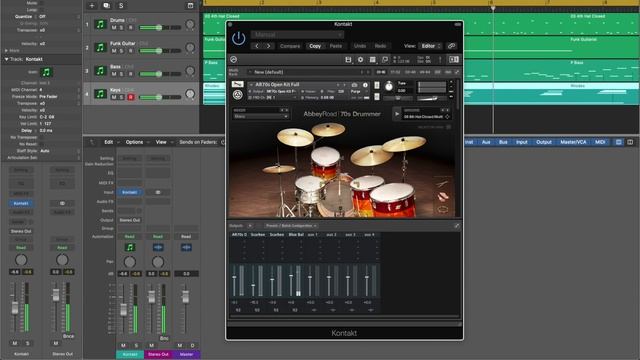
Task: Toggle Kontakt side panel layout icon at toolbar end
Action: [454, 60]
